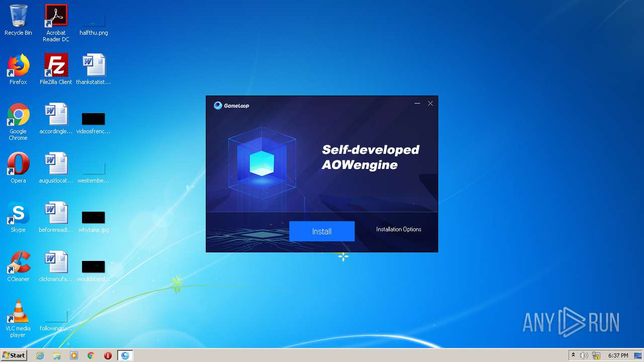This screenshot has height=362, width=644.
Task: Select the thankstatist Word document
Action: tap(94, 69)
